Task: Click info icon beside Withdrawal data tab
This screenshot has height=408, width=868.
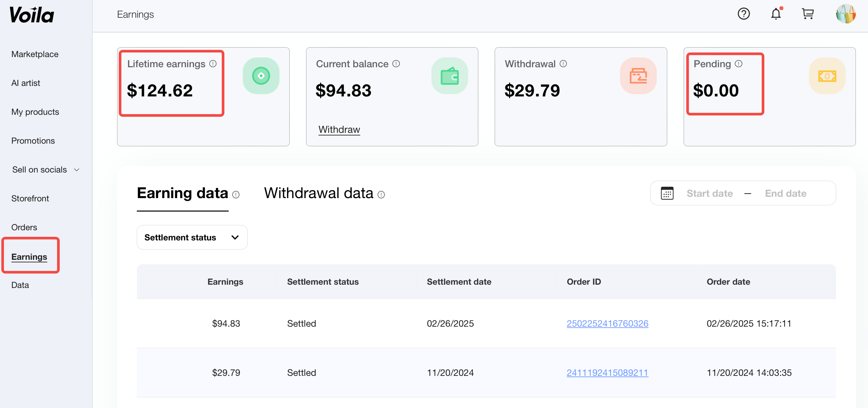Action: click(x=381, y=195)
